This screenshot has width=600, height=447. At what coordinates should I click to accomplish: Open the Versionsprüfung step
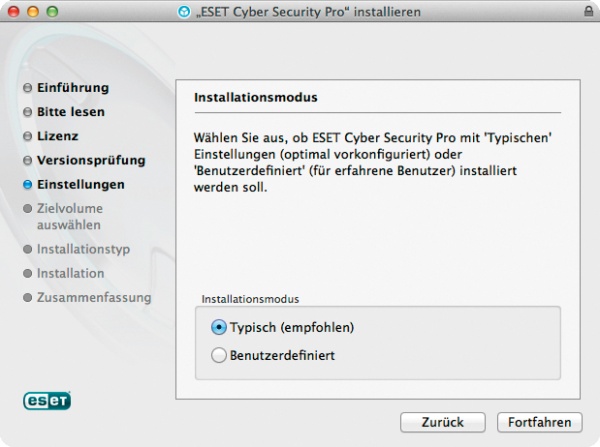click(91, 160)
